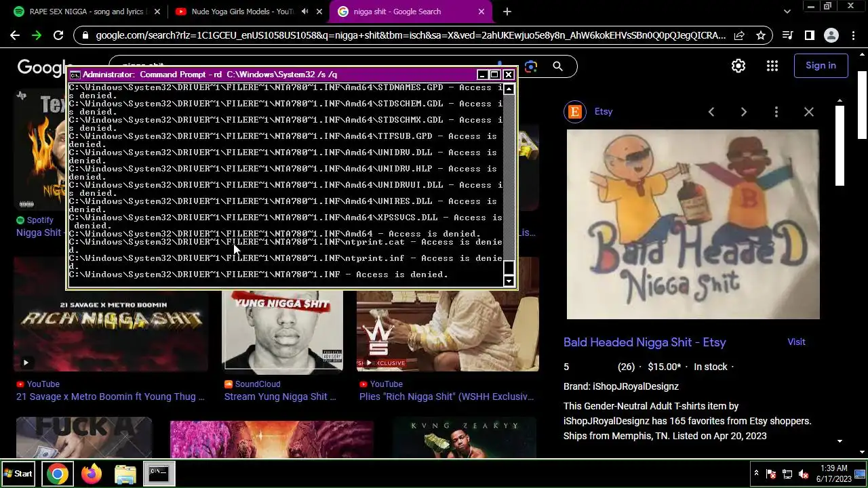Screen dimensions: 868x488
Task: Click Command Prompt title bar text
Action: click(210, 75)
